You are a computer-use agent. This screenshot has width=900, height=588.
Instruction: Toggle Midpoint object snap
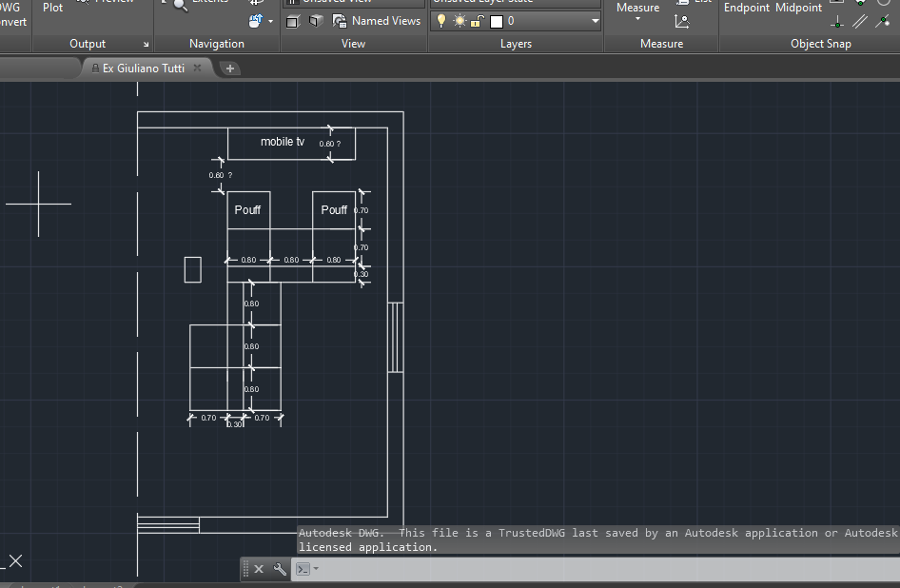pos(798,8)
